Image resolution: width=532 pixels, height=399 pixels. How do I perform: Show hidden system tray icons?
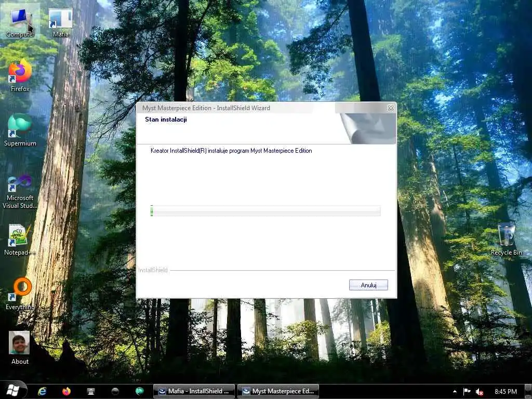[x=455, y=392]
